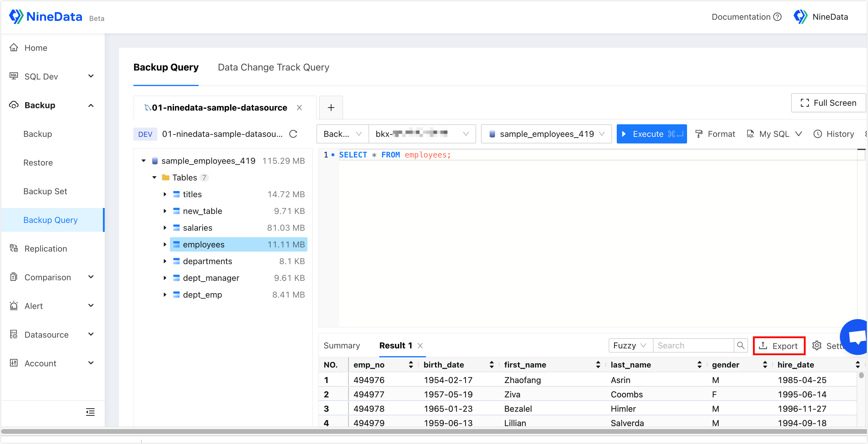This screenshot has width=868, height=444.
Task: Open the Summary tab
Action: point(342,345)
